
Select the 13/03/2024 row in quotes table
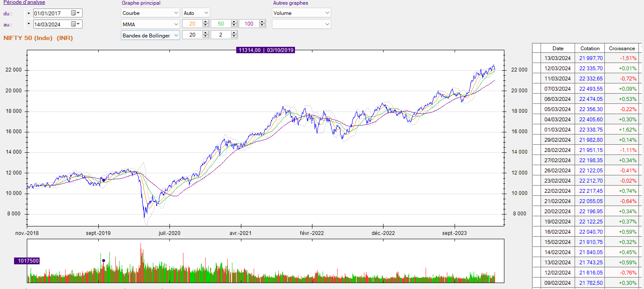[x=558, y=58]
